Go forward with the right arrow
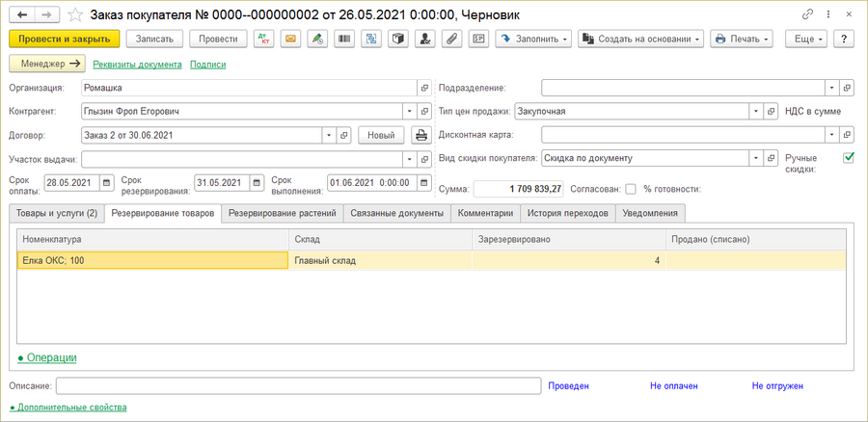 click(x=47, y=14)
